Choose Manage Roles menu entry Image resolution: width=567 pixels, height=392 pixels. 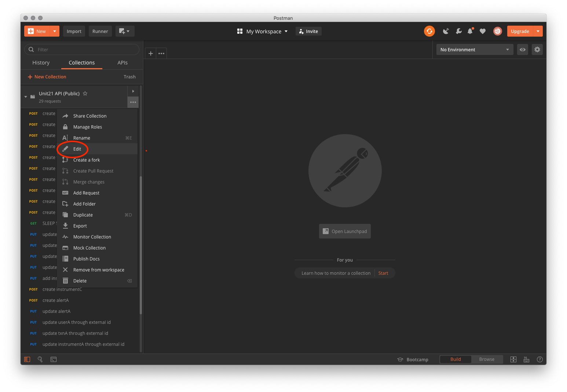(97, 127)
